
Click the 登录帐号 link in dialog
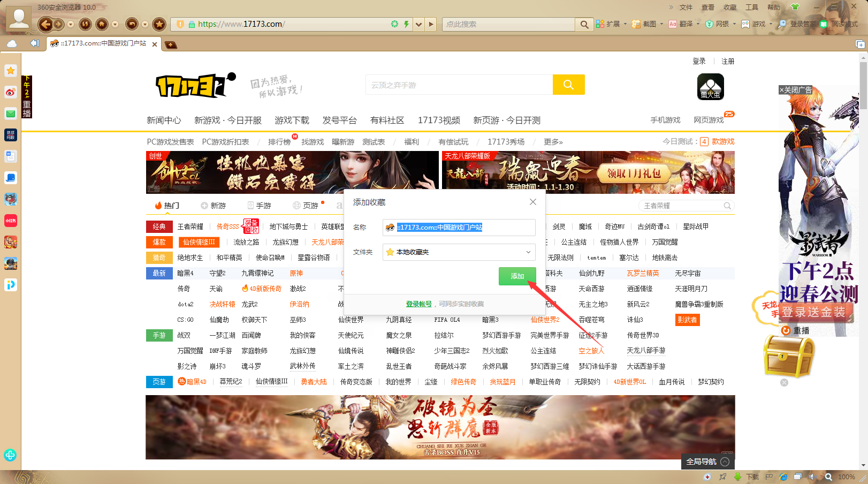pos(418,304)
